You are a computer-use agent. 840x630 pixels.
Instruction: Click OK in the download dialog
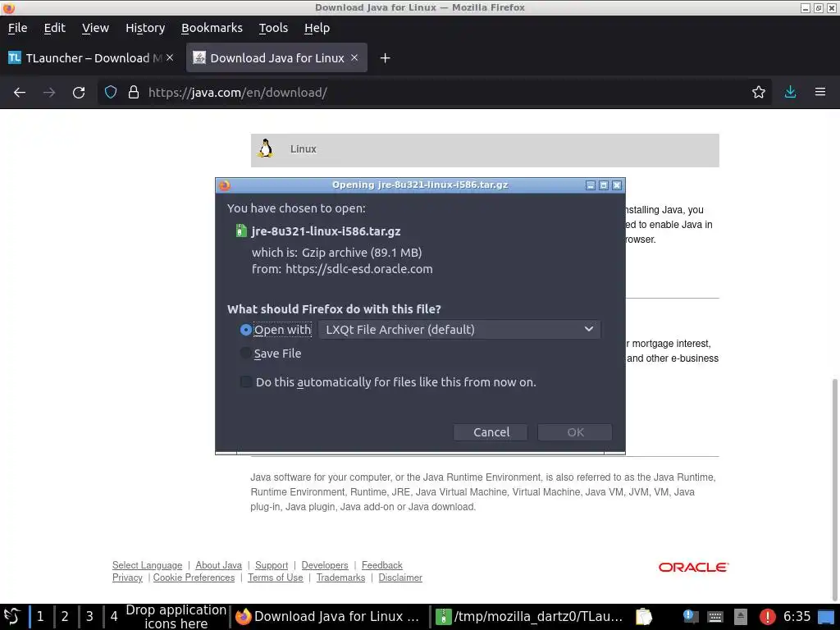(575, 432)
